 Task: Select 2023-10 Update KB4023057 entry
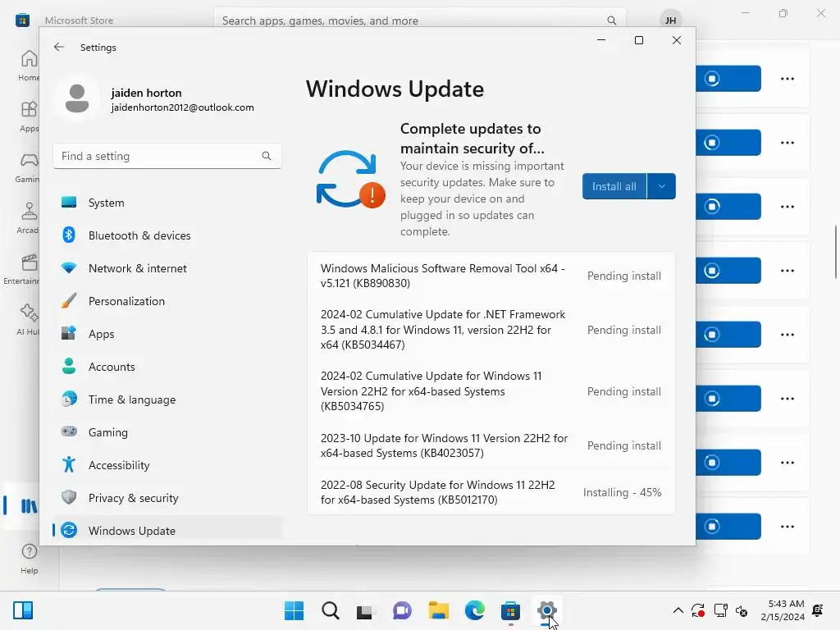(491, 445)
